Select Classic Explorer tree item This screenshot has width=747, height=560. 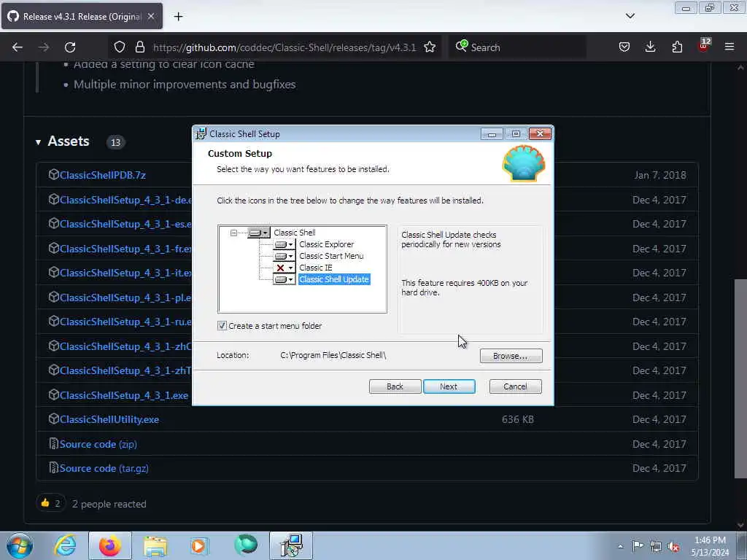tap(326, 244)
